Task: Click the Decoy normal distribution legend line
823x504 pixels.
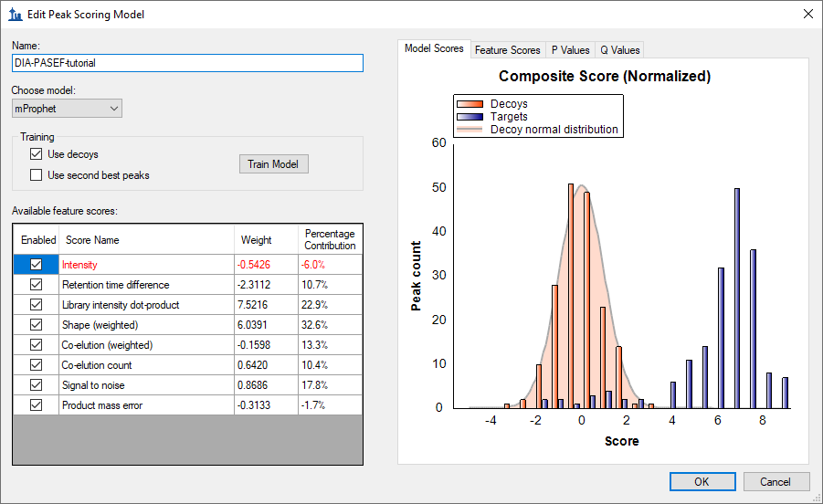Action: (470, 130)
